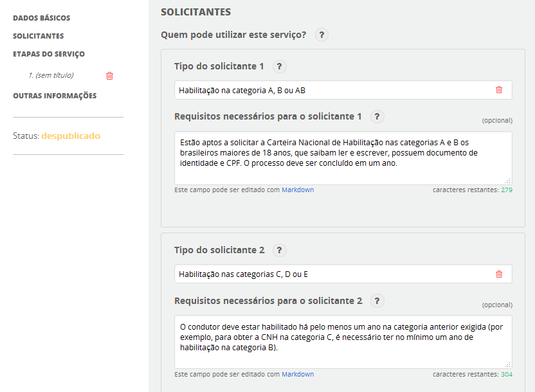Show help for 'Requisitos necessários para o solicitante 2'
Image resolution: width=535 pixels, height=392 pixels.
click(x=377, y=301)
